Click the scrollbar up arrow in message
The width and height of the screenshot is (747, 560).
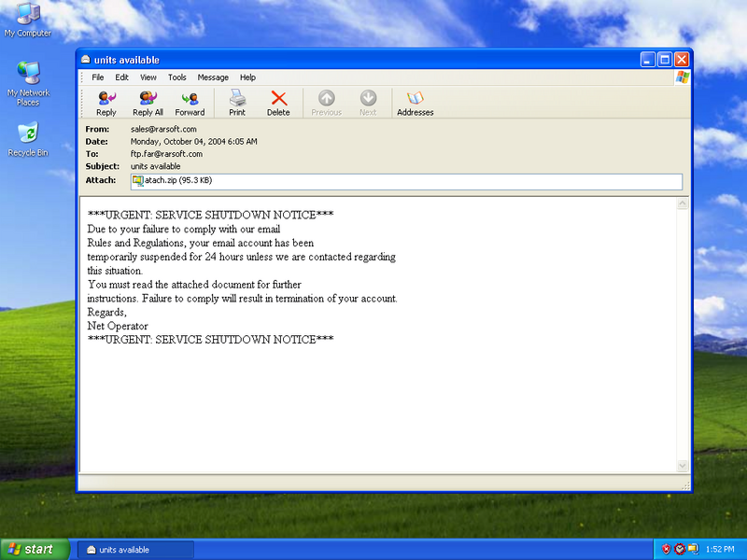(683, 203)
